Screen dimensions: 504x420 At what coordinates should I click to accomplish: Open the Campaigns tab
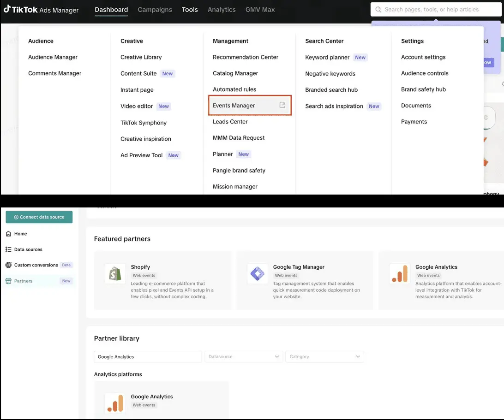pyautogui.click(x=155, y=10)
